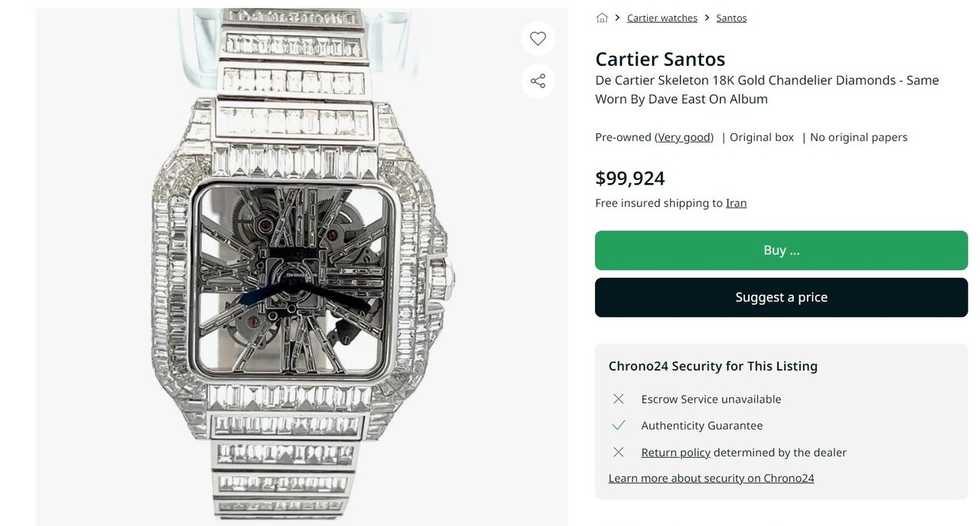Click the chevron after the home breadcrumb

pyautogui.click(x=617, y=18)
